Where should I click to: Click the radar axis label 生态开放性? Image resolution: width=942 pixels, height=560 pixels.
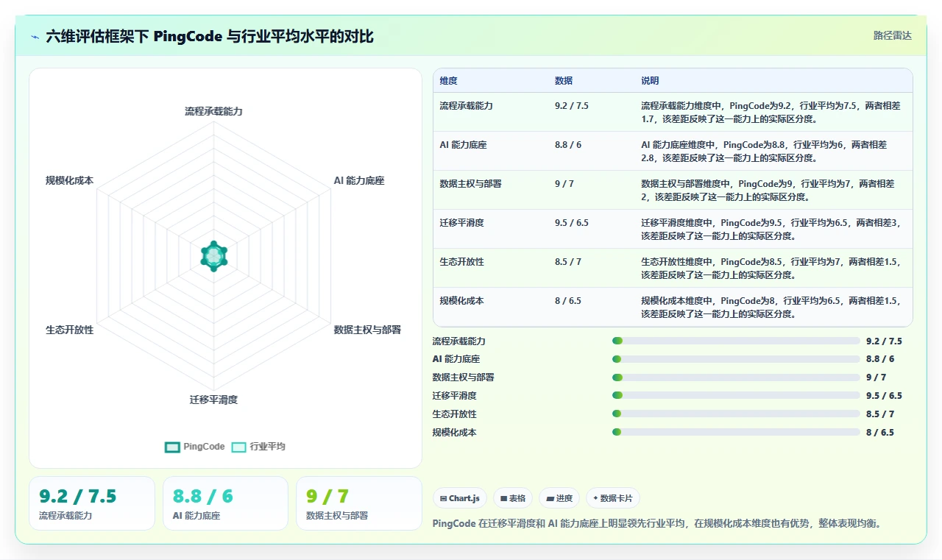[70, 330]
